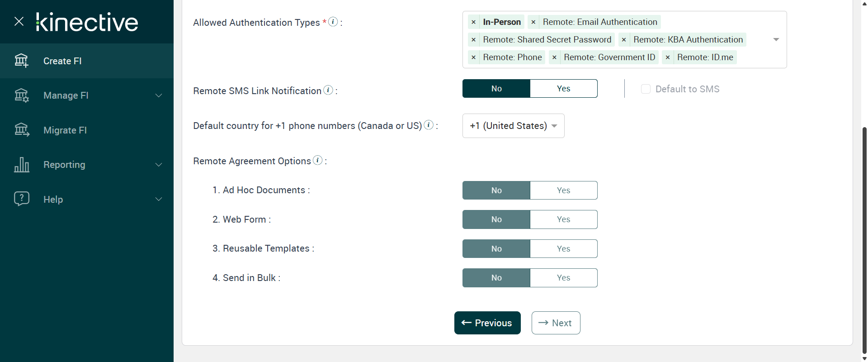The image size is (868, 362).
Task: Open the default country code dropdown
Action: [513, 126]
